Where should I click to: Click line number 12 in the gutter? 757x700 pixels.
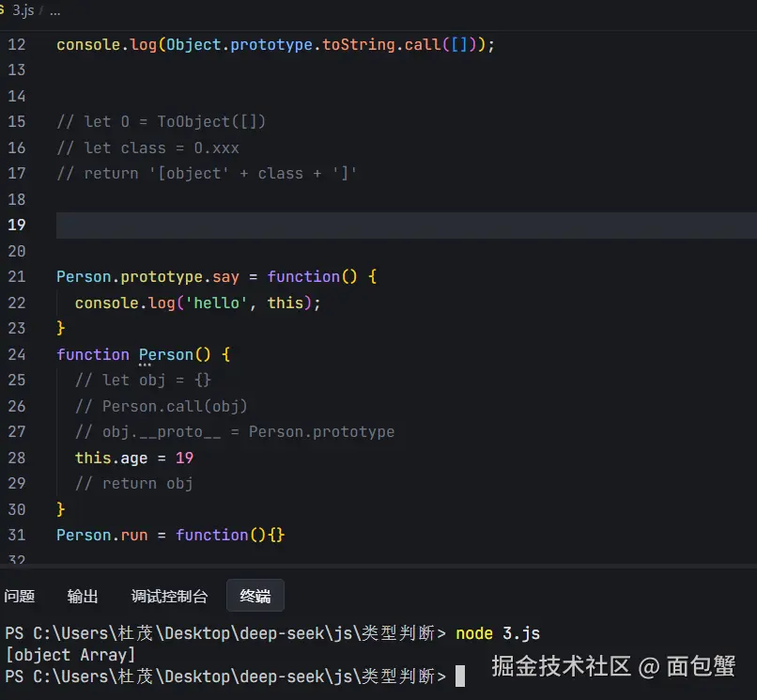(17, 44)
